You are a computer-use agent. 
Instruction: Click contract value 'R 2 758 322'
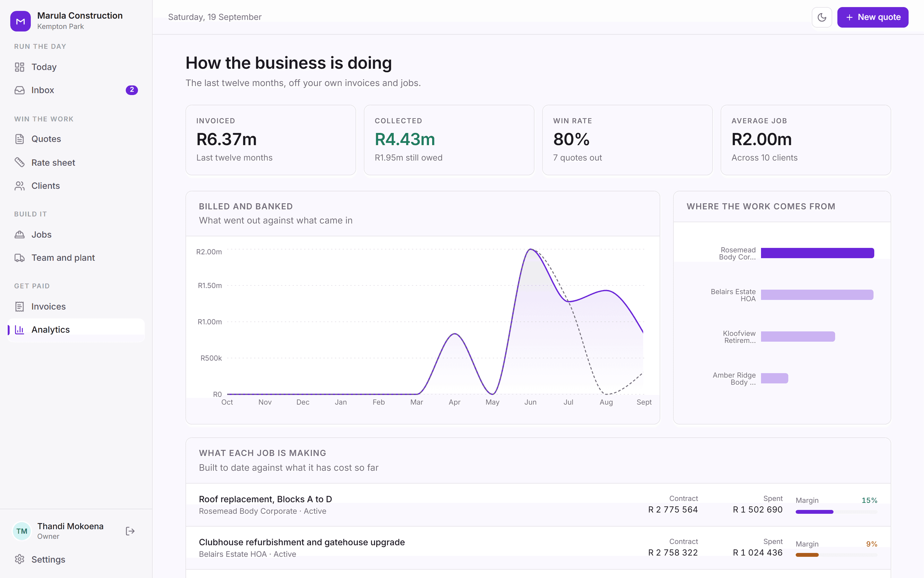click(673, 553)
